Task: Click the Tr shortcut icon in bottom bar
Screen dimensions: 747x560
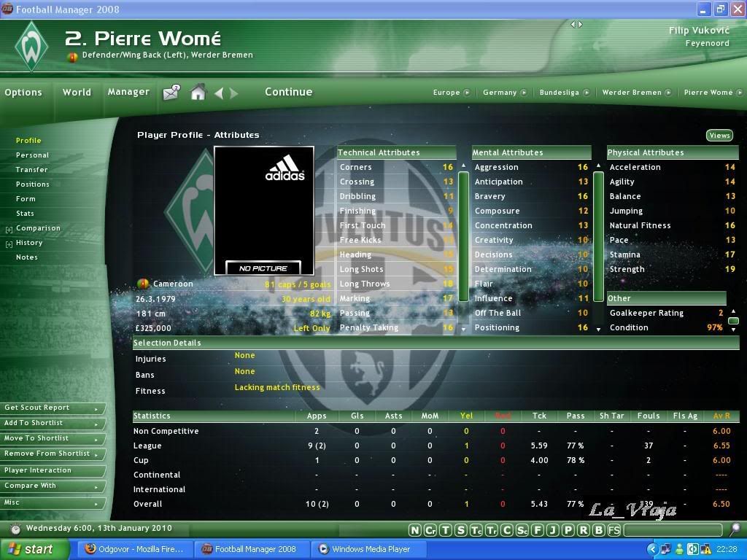Action: click(491, 530)
